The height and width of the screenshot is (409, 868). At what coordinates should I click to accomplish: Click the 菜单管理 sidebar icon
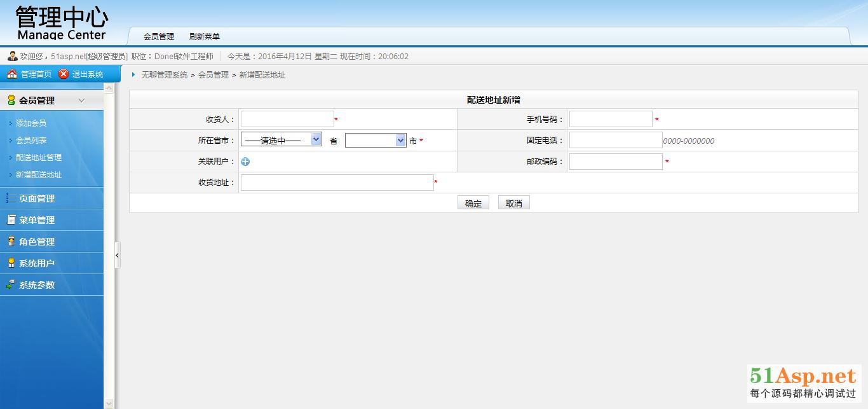(11, 220)
